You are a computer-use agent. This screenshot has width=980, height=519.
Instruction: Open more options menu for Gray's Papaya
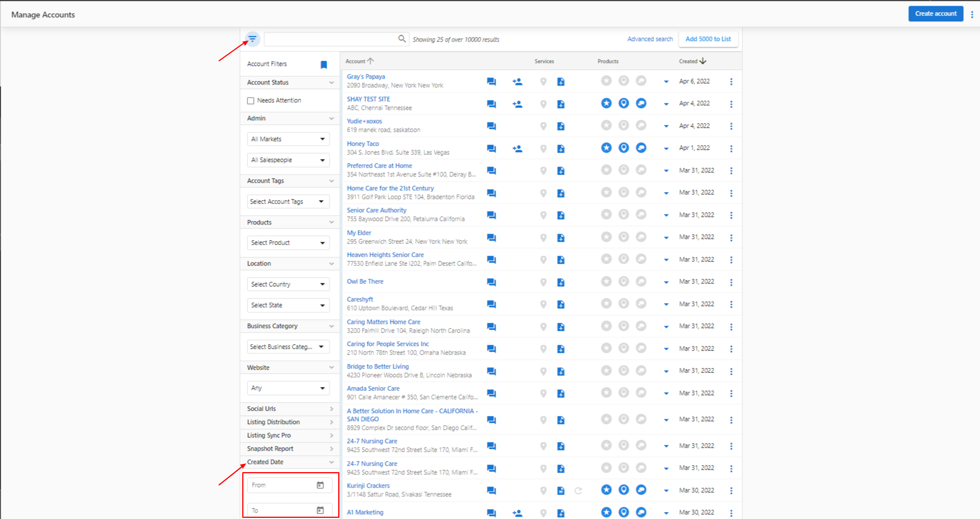(731, 82)
